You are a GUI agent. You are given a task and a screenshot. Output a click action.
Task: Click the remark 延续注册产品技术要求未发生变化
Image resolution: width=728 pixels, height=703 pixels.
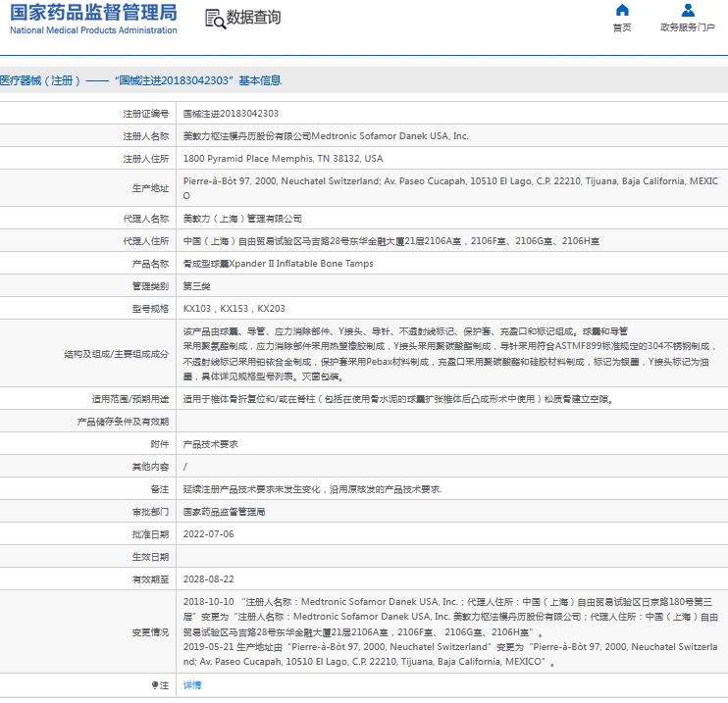[312, 489]
